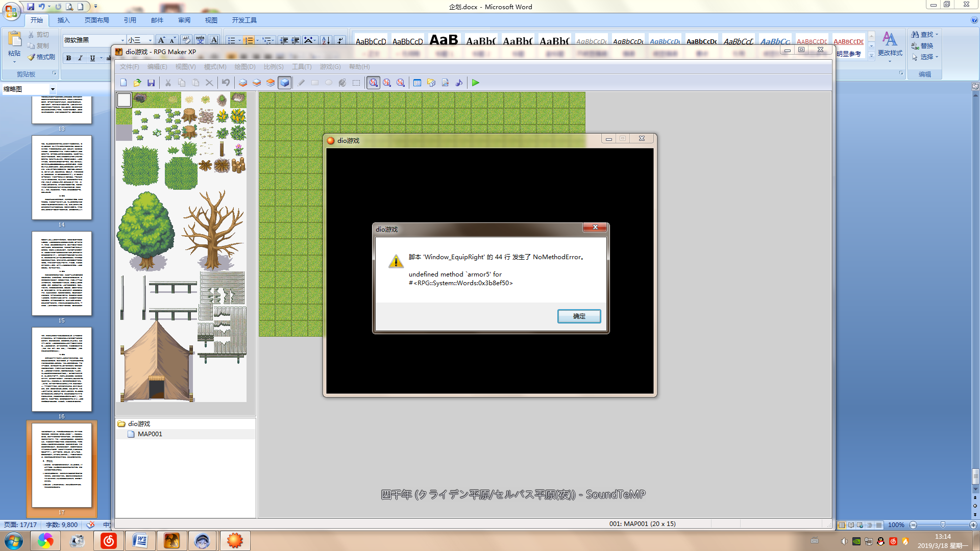Open Word's 视图 ribbon tab
The width and height of the screenshot is (980, 551).
[x=211, y=20]
